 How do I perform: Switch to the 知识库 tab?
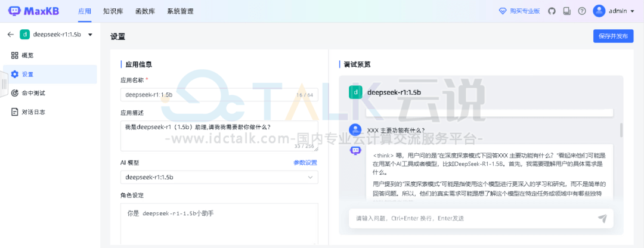click(x=113, y=11)
